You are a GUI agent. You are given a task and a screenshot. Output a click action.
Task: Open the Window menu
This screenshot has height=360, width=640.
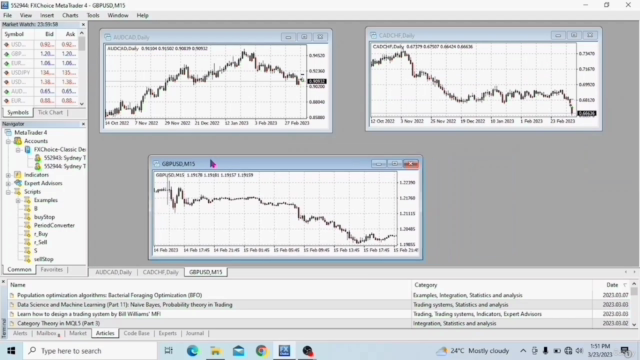click(118, 16)
